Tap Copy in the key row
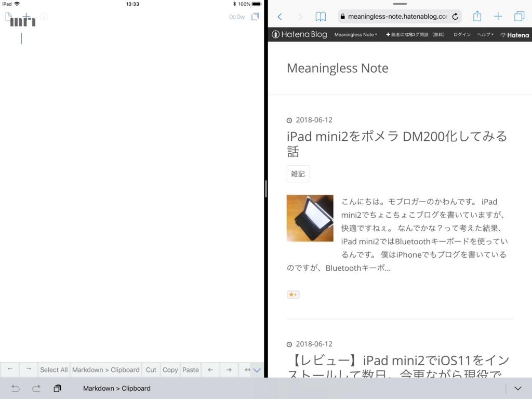Screen dimensions: 532x399 (x=170, y=370)
